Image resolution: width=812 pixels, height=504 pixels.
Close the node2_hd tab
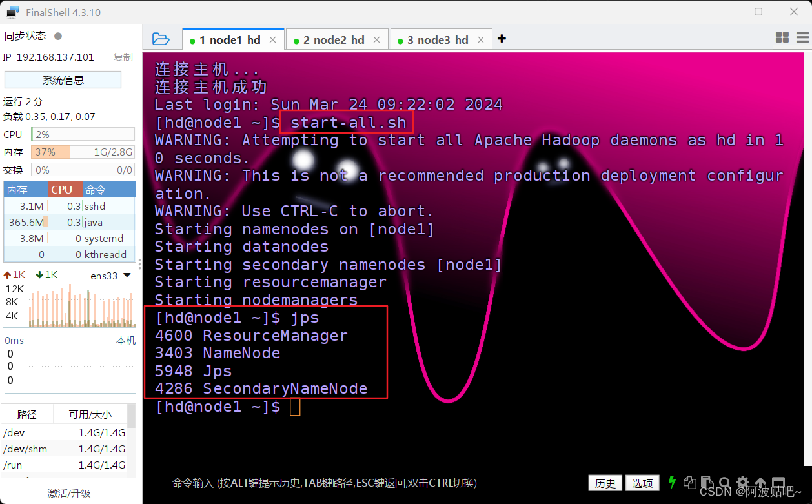click(378, 39)
